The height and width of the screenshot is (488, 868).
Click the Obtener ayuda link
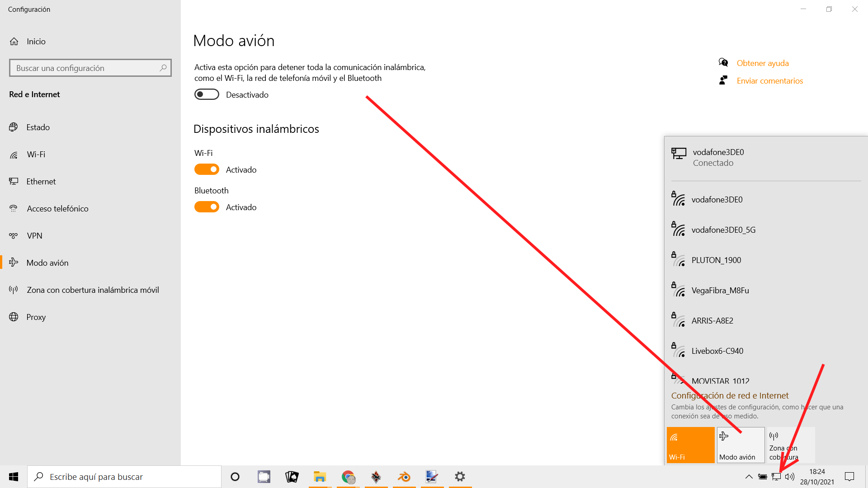point(762,63)
